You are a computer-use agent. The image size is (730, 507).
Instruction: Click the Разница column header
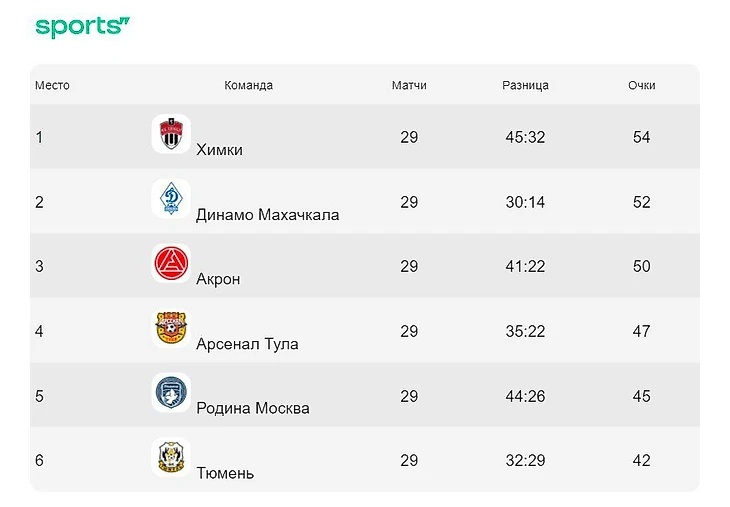pyautogui.click(x=525, y=86)
